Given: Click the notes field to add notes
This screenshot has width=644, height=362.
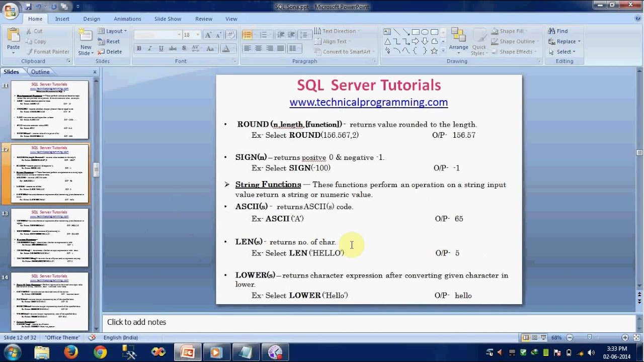Looking at the screenshot, I should 369,322.
